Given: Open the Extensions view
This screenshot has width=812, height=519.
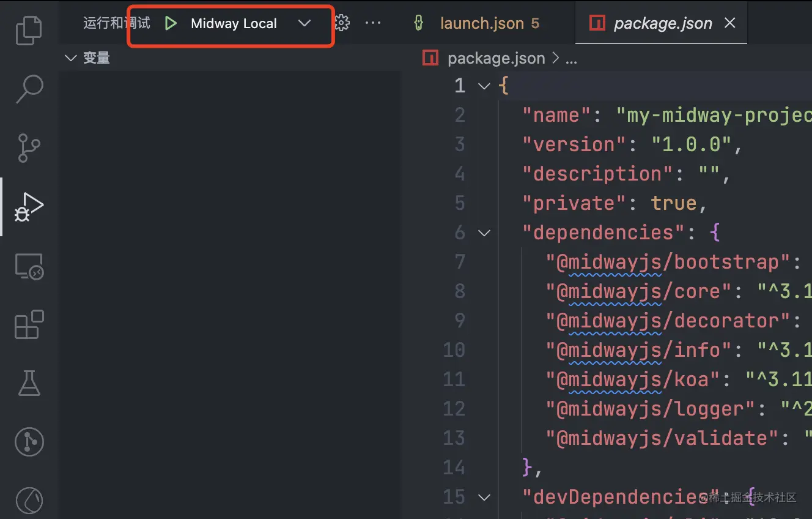Looking at the screenshot, I should [29, 325].
